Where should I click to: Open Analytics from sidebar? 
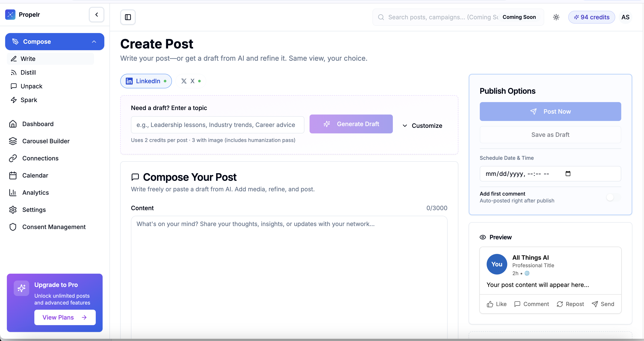click(x=35, y=193)
